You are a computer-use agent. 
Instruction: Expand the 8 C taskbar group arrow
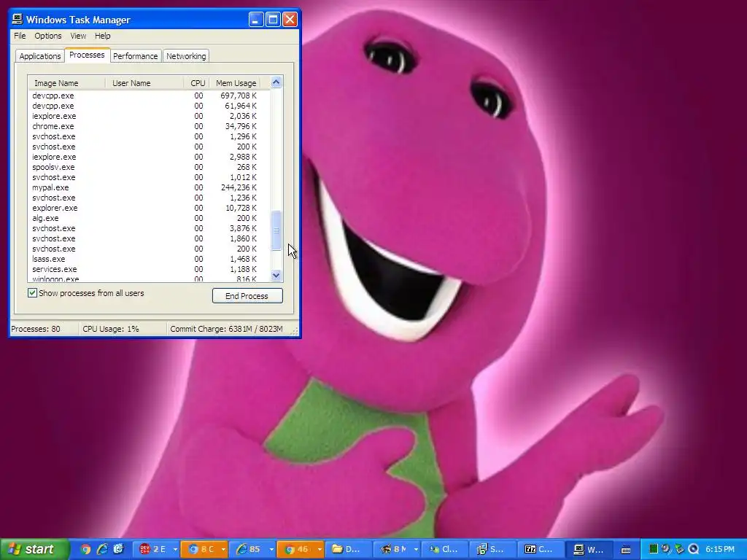[223, 550]
